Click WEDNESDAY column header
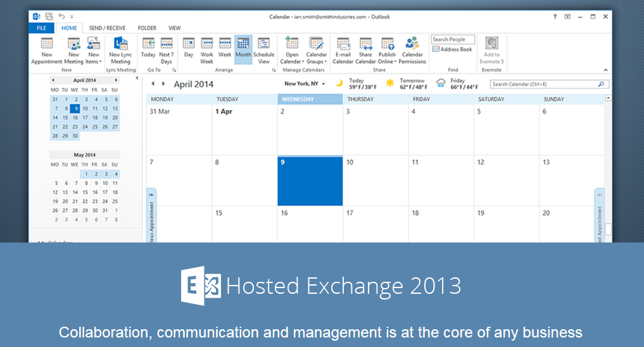This screenshot has height=347, width=644. click(x=310, y=99)
